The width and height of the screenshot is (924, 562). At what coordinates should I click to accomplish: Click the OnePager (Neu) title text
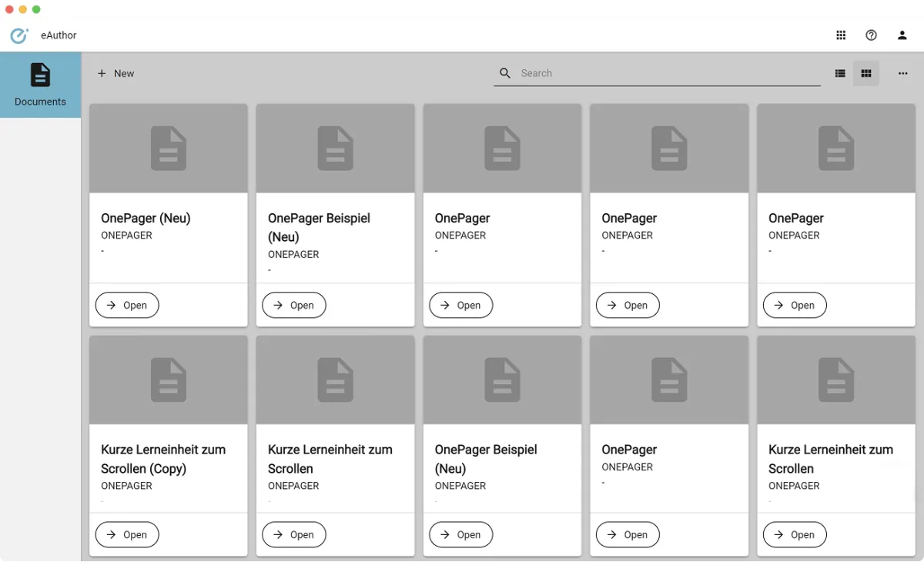pos(146,218)
